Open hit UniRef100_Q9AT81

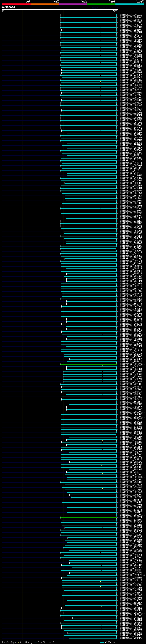[x=131, y=20]
